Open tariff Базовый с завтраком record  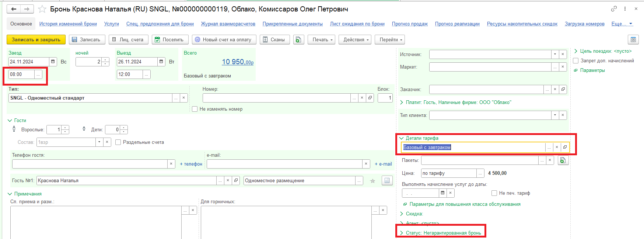[565, 147]
